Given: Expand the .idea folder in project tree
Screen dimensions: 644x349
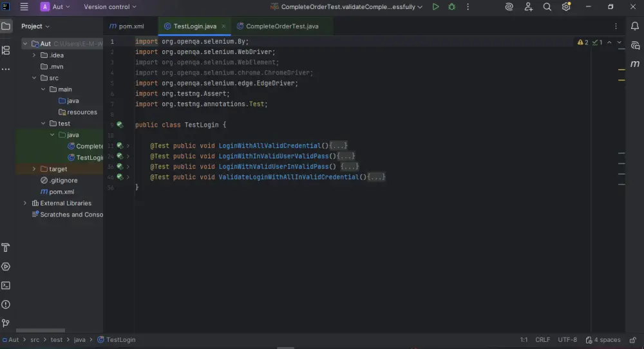Looking at the screenshot, I should click(35, 55).
